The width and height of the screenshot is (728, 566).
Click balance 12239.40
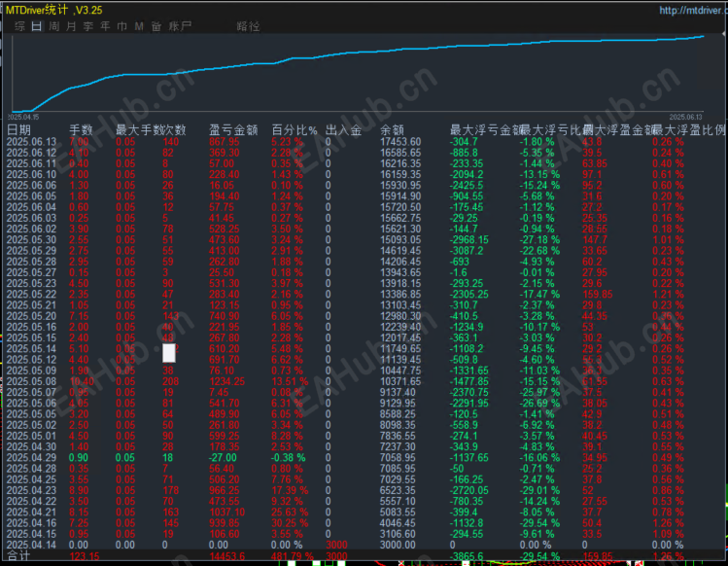coord(400,327)
